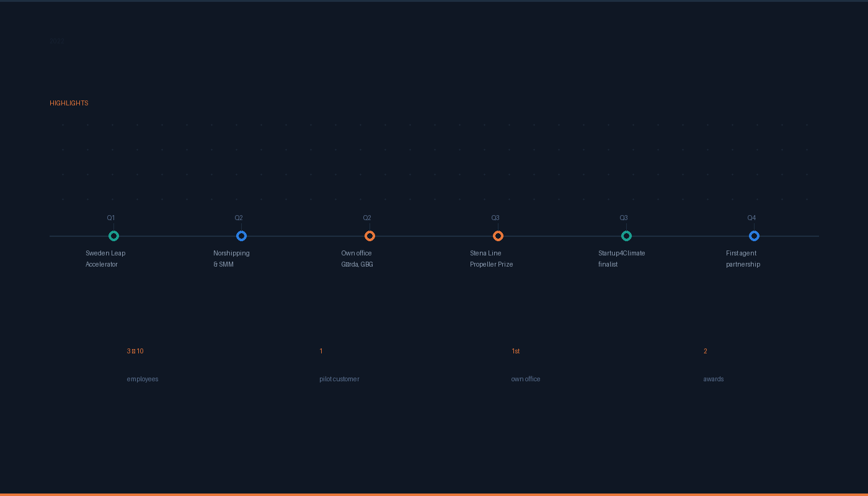
Task: Click the 'Stena Line Propeller Prize' text
Action: [x=492, y=259]
